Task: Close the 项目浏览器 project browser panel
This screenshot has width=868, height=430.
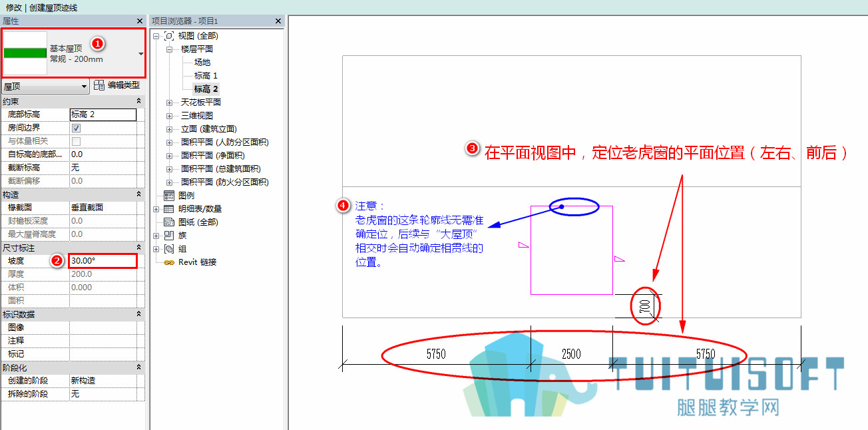Action: point(279,21)
